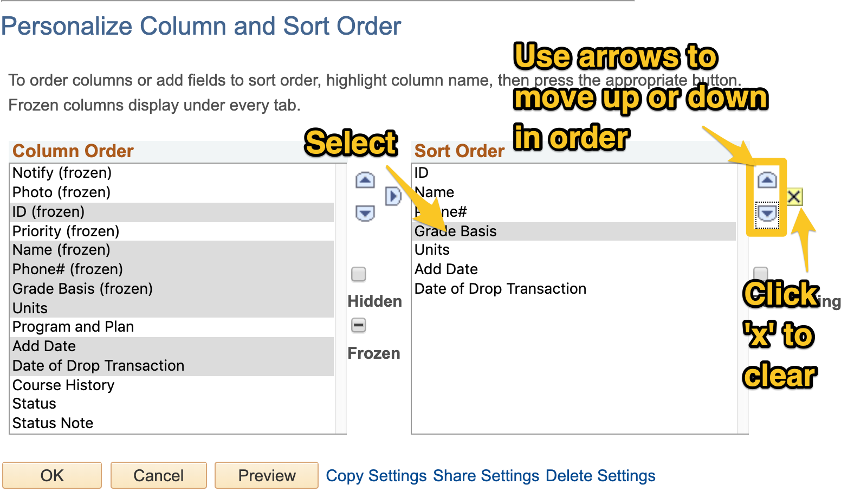854x504 pixels.
Task: Click the Sort Order move-up arrow
Action: [x=767, y=179]
